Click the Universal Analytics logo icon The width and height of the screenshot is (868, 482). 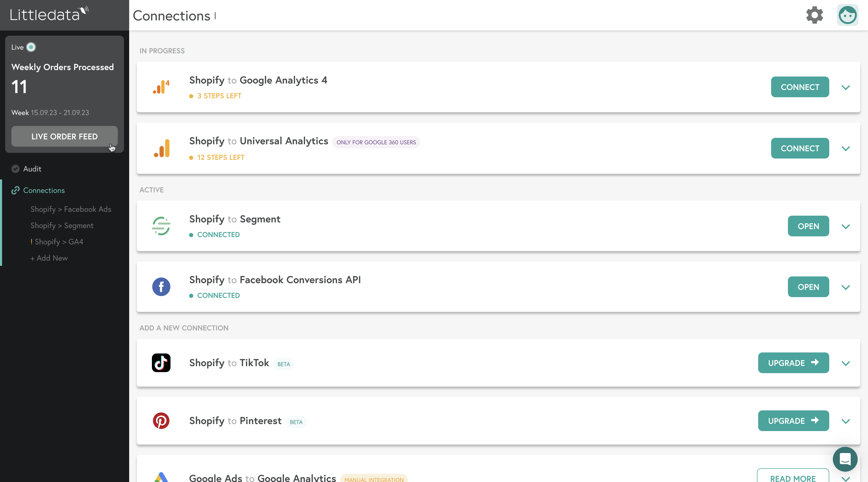[162, 148]
